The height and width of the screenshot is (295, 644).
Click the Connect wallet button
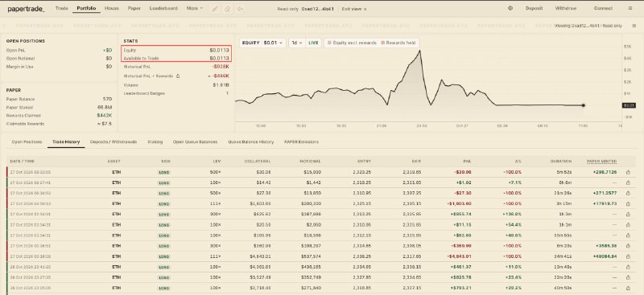[x=603, y=8]
